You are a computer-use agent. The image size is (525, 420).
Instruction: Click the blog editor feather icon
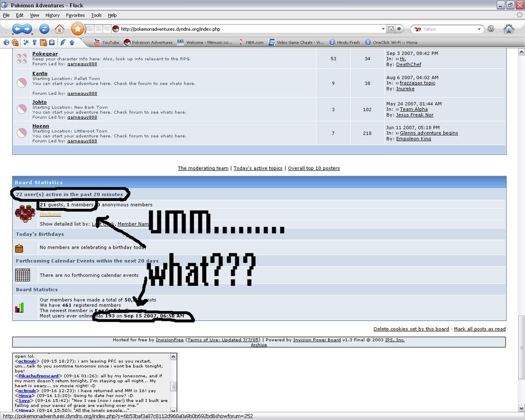(x=63, y=43)
